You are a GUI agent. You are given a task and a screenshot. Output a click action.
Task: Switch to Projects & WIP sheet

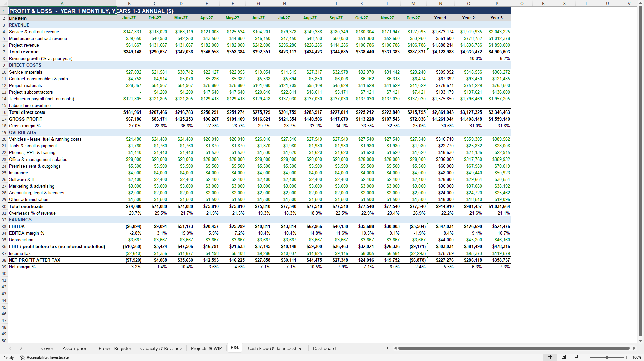[x=206, y=348]
